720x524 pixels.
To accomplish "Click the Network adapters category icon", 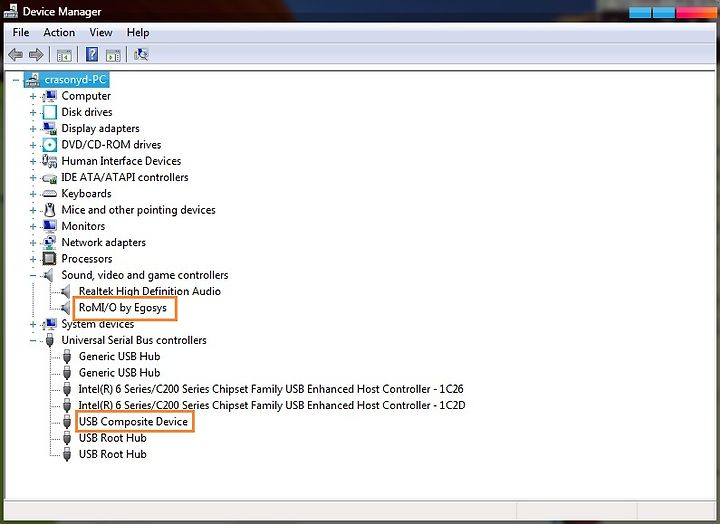I will tap(50, 242).
